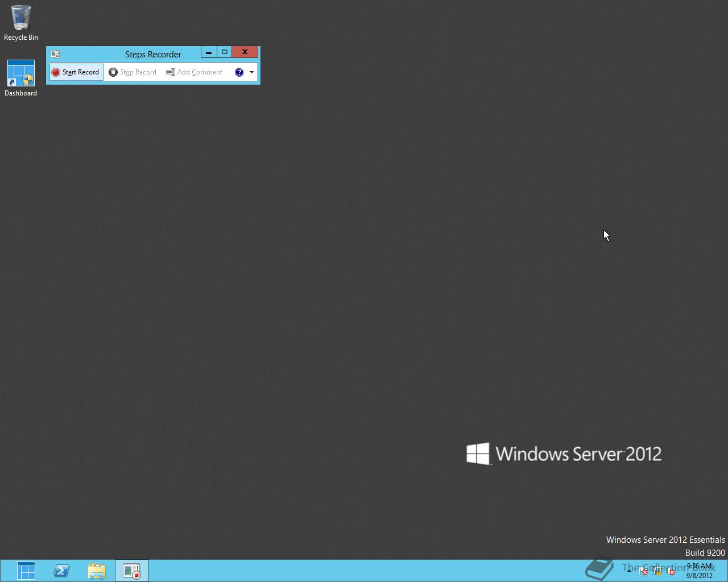This screenshot has height=582, width=728.
Task: Click Add Comment in Steps Recorder
Action: click(x=195, y=72)
